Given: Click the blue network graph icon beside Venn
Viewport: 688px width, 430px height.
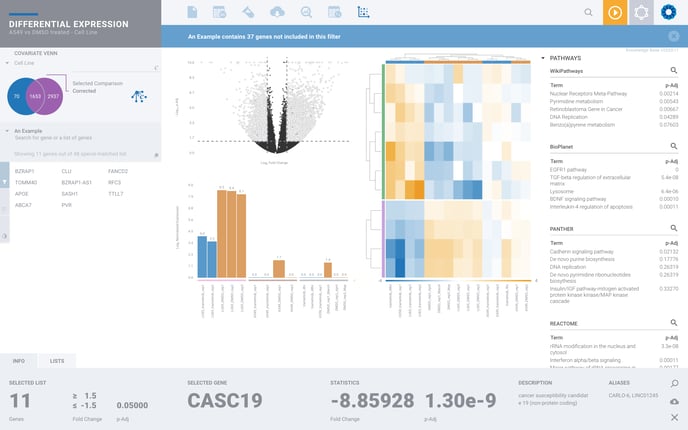Looking at the screenshot, I should point(139,96).
